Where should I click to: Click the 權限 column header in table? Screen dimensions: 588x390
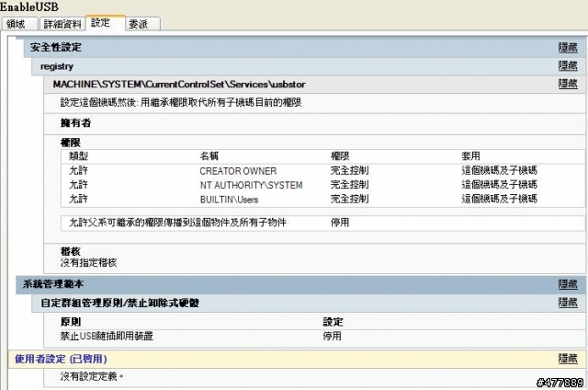pos(340,156)
